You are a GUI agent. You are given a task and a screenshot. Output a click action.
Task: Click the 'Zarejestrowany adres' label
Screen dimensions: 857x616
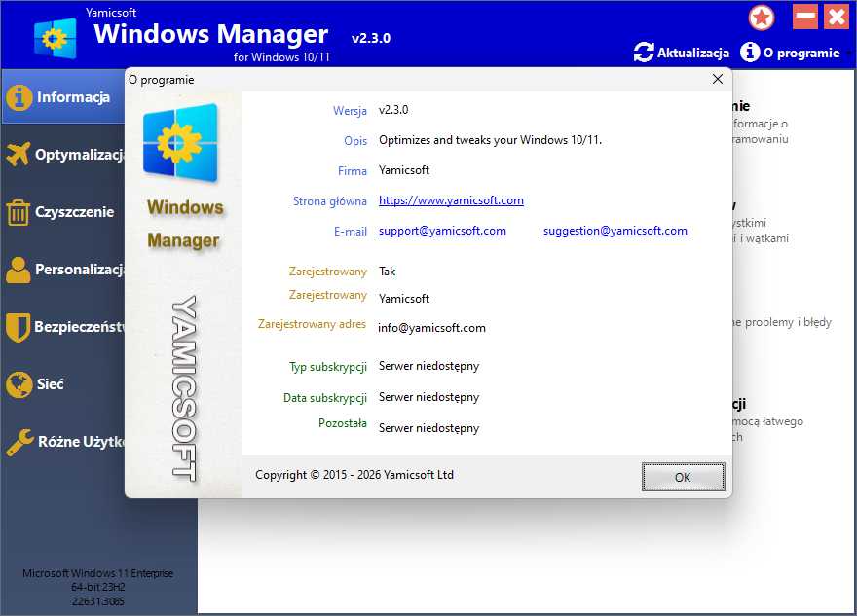(x=312, y=324)
